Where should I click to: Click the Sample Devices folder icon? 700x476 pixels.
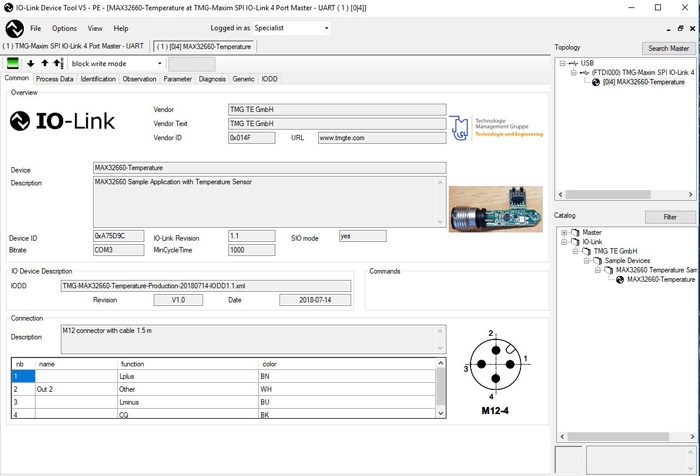pyautogui.click(x=598, y=261)
